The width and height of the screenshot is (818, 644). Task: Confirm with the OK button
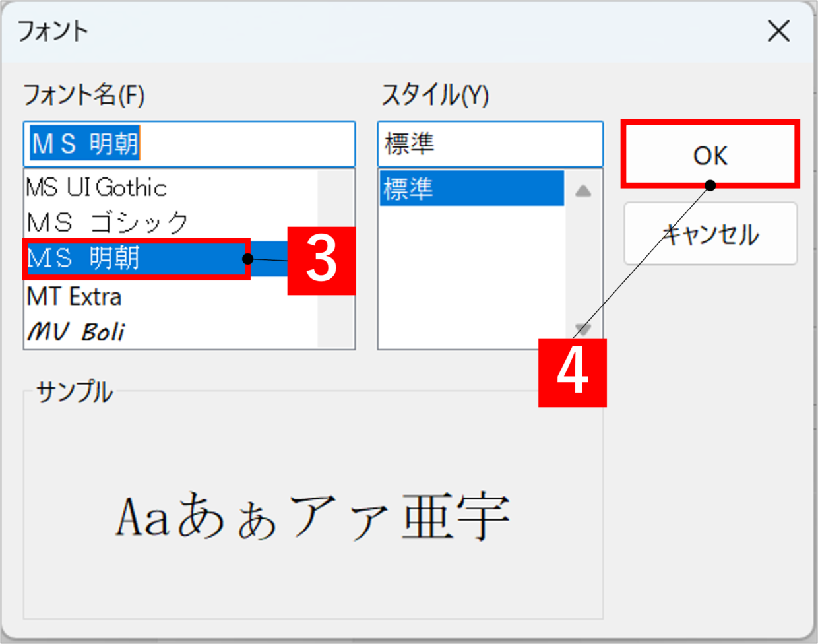coord(710,154)
